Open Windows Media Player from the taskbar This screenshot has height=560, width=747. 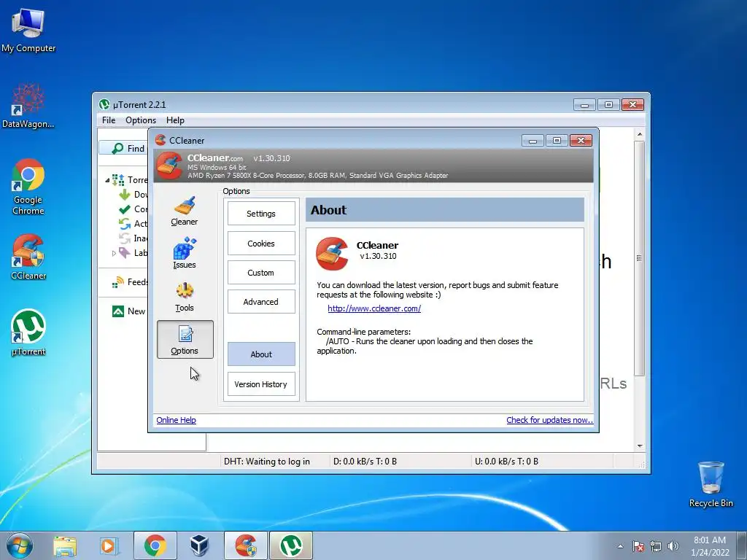pyautogui.click(x=109, y=545)
